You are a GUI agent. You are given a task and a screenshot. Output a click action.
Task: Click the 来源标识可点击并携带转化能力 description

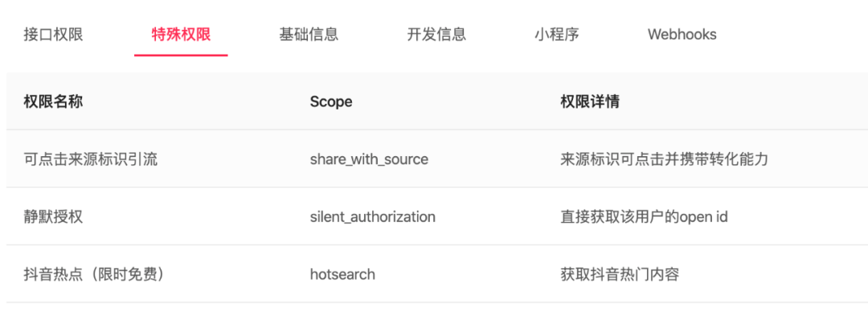point(664,159)
